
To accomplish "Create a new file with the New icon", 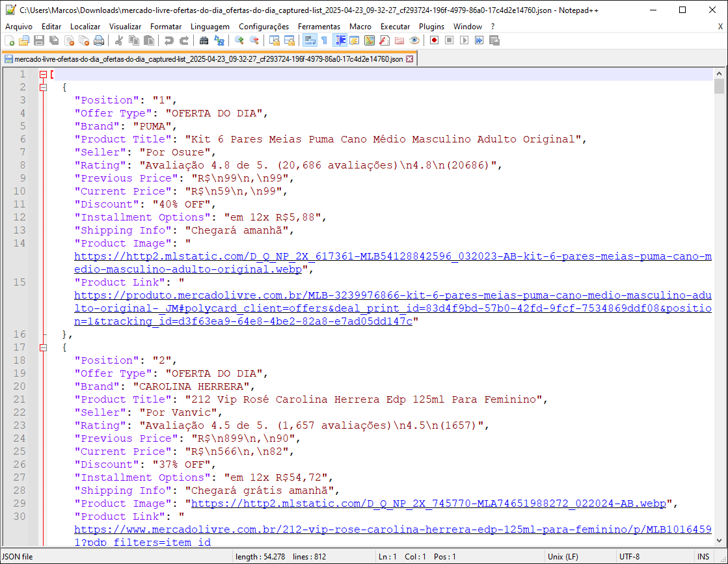I will pyautogui.click(x=9, y=41).
